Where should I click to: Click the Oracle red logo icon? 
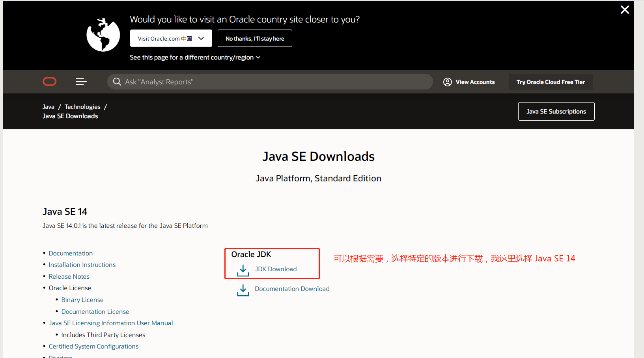pyautogui.click(x=50, y=82)
